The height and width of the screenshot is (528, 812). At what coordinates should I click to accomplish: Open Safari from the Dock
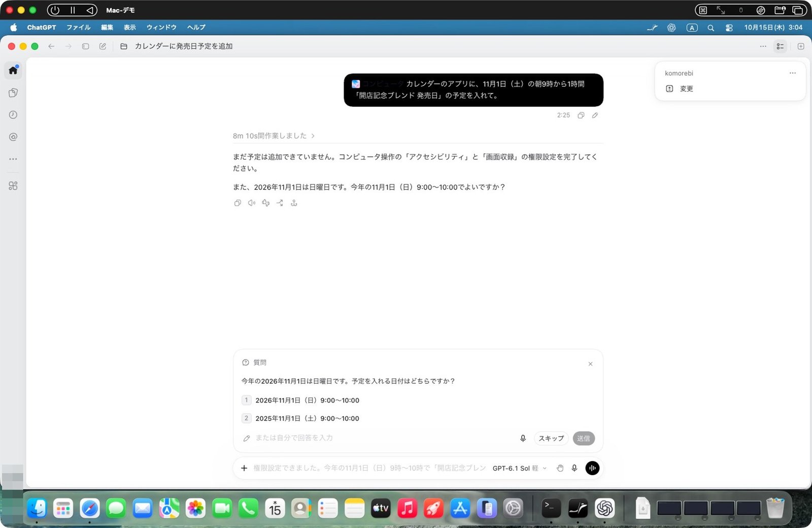90,508
